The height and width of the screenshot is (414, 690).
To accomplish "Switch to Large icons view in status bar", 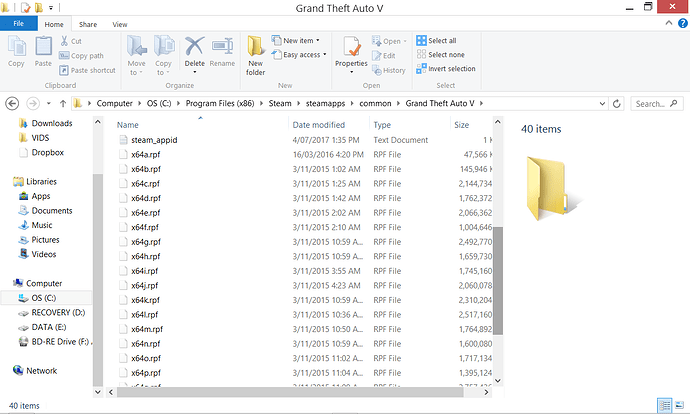I will [679, 405].
